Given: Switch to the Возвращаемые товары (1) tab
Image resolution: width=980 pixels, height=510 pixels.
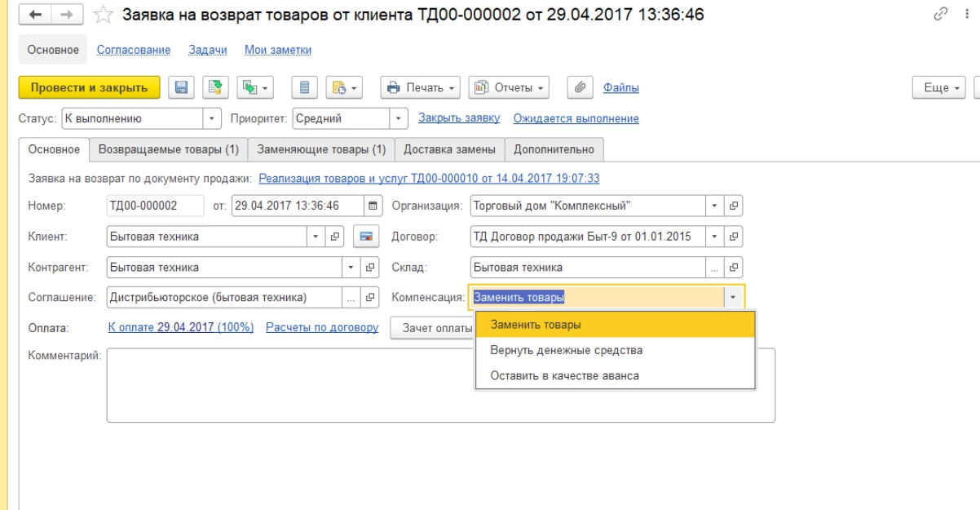Looking at the screenshot, I should (168, 149).
